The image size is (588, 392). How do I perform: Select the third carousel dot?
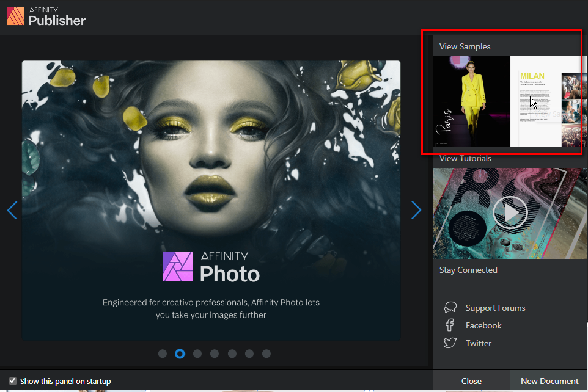click(197, 354)
